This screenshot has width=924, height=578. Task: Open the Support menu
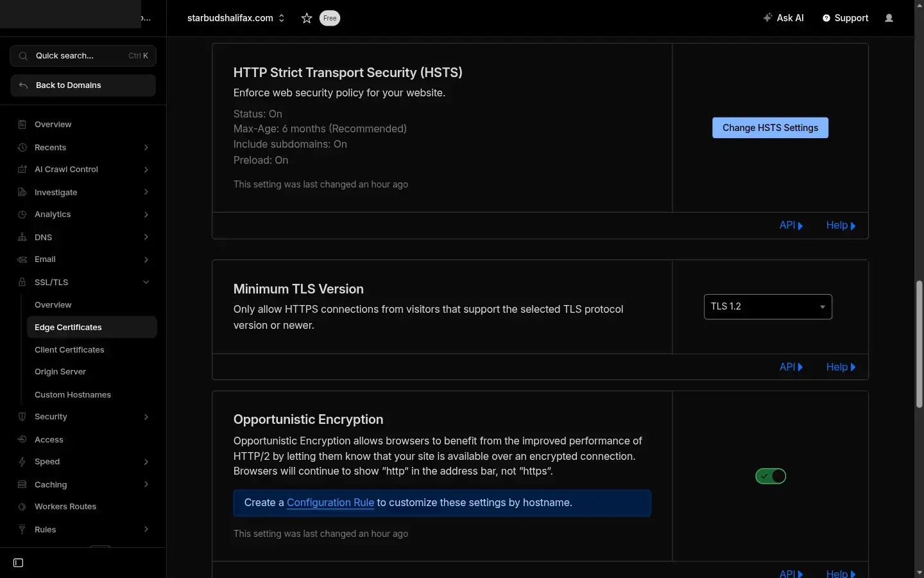point(845,18)
